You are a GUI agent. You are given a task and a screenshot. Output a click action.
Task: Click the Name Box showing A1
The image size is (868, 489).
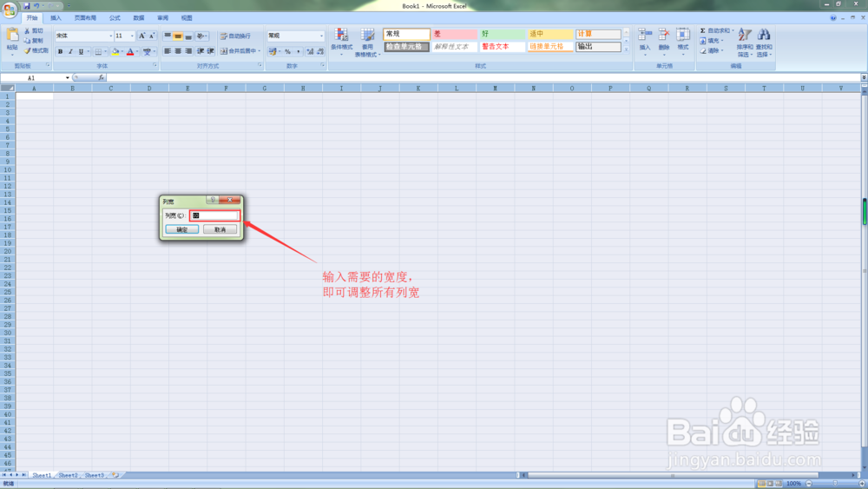pyautogui.click(x=36, y=77)
